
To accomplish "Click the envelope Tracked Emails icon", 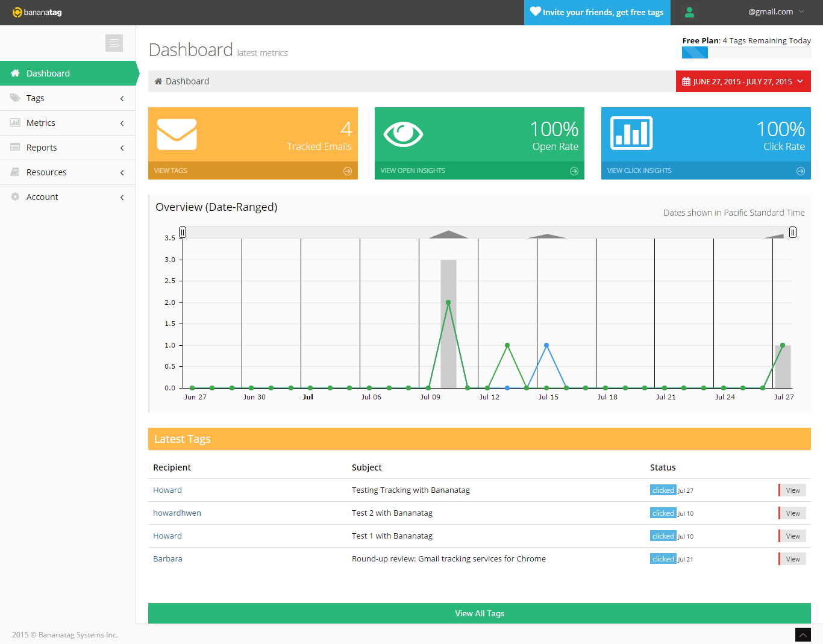I will pyautogui.click(x=177, y=134).
